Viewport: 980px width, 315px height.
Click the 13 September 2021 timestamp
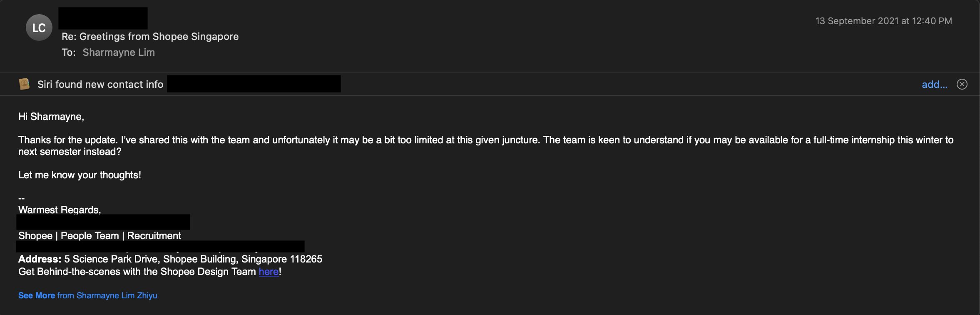coord(883,21)
